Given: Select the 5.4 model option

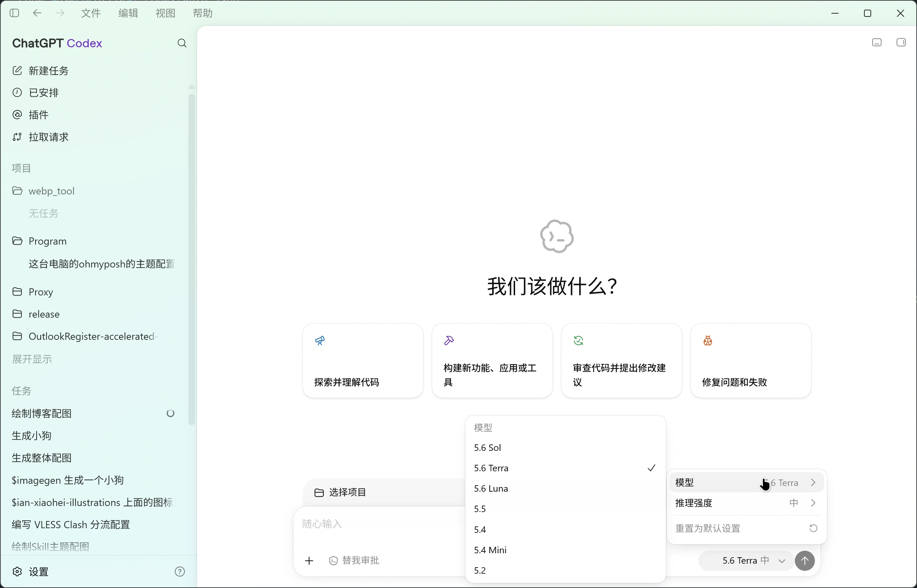Looking at the screenshot, I should [x=565, y=530].
